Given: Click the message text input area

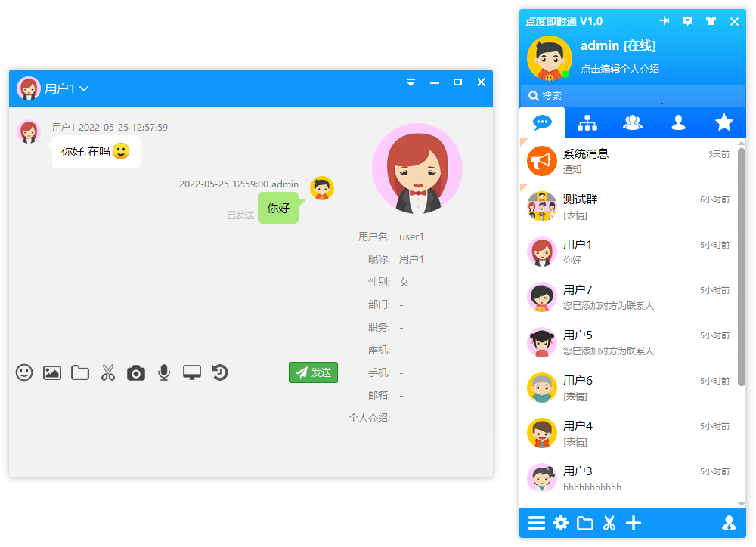Looking at the screenshot, I should (175, 430).
